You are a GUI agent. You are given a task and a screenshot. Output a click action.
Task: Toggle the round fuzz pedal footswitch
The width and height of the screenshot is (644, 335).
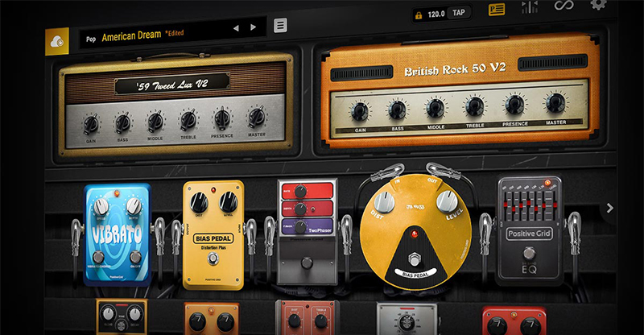(415, 259)
